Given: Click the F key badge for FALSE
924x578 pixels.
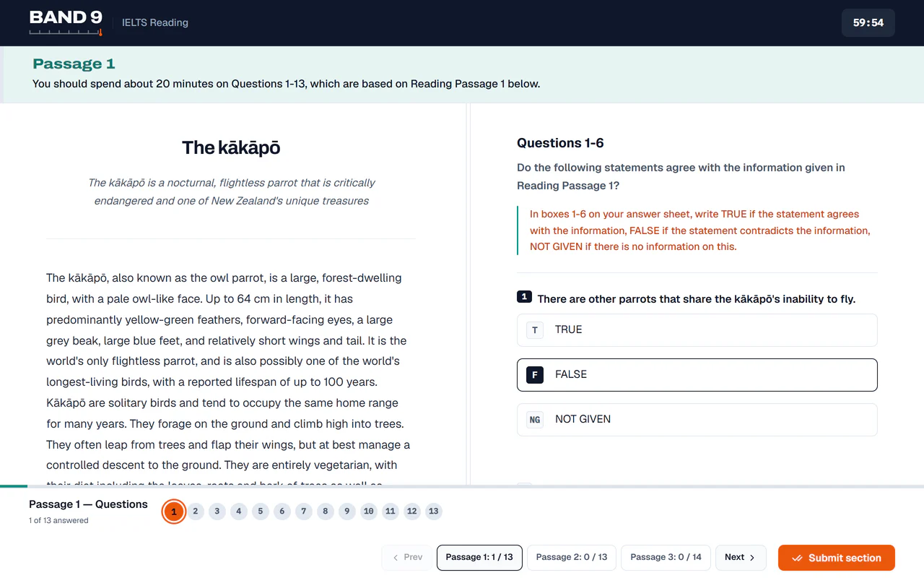Looking at the screenshot, I should [535, 375].
